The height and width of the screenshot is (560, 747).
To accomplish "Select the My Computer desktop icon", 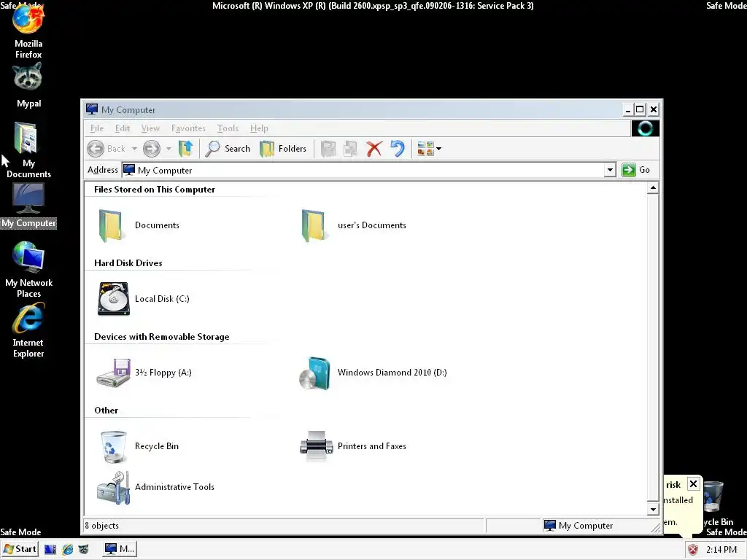I will pyautogui.click(x=28, y=206).
